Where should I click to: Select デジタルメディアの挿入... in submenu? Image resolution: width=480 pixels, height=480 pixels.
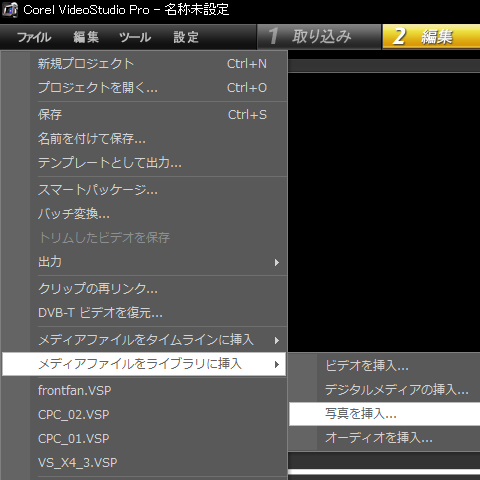[385, 390]
